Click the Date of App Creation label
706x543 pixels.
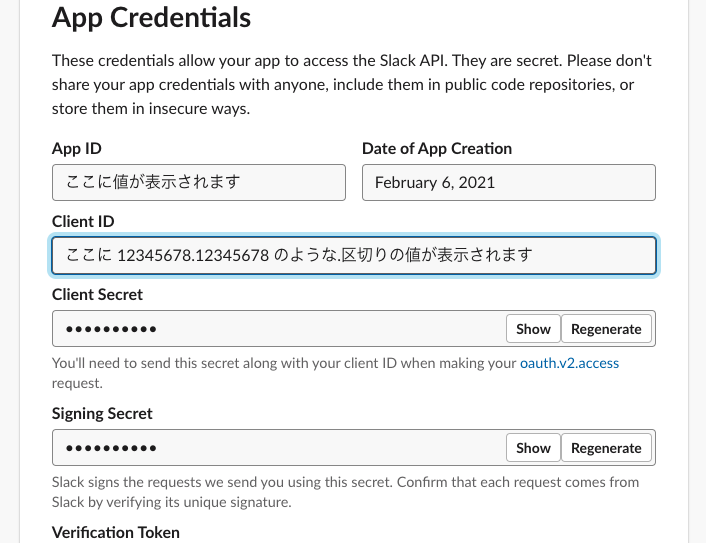coord(436,148)
